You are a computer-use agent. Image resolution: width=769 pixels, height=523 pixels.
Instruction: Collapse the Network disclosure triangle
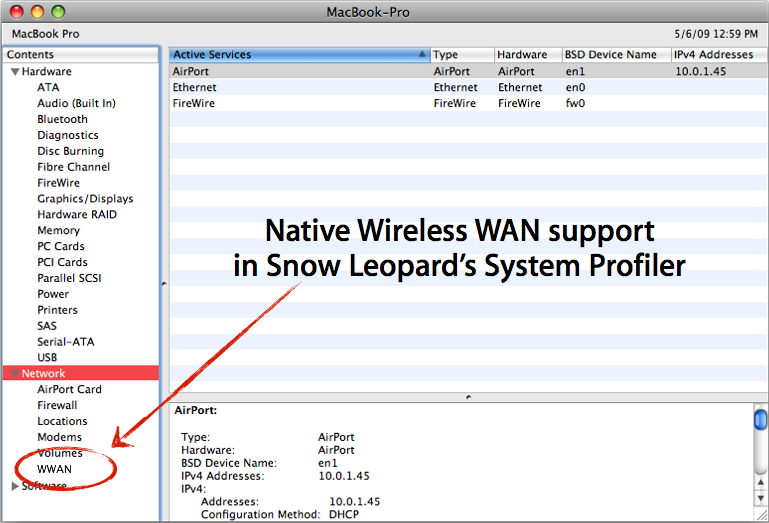click(x=15, y=374)
